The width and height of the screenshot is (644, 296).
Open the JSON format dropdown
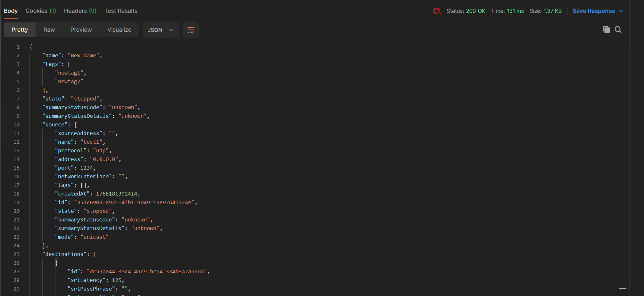pos(161,30)
